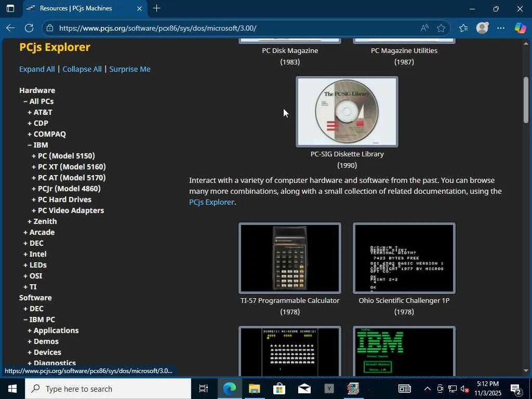
Task: Collapse the All PCs tree node
Action: (x=38, y=101)
